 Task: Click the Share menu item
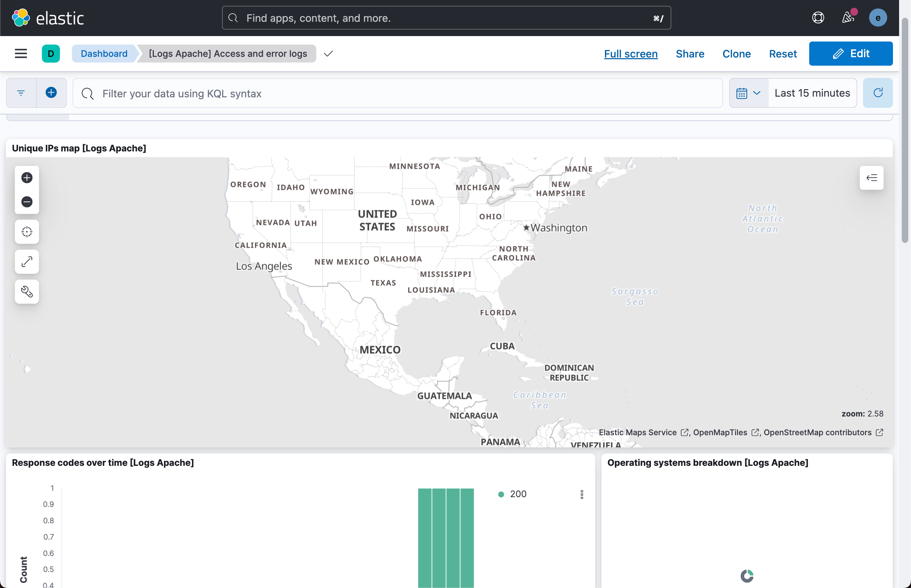[689, 54]
